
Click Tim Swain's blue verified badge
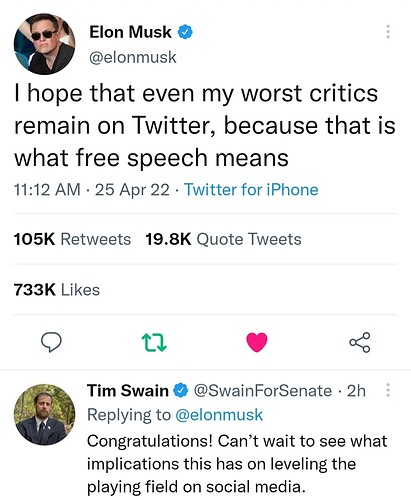pyautogui.click(x=181, y=391)
